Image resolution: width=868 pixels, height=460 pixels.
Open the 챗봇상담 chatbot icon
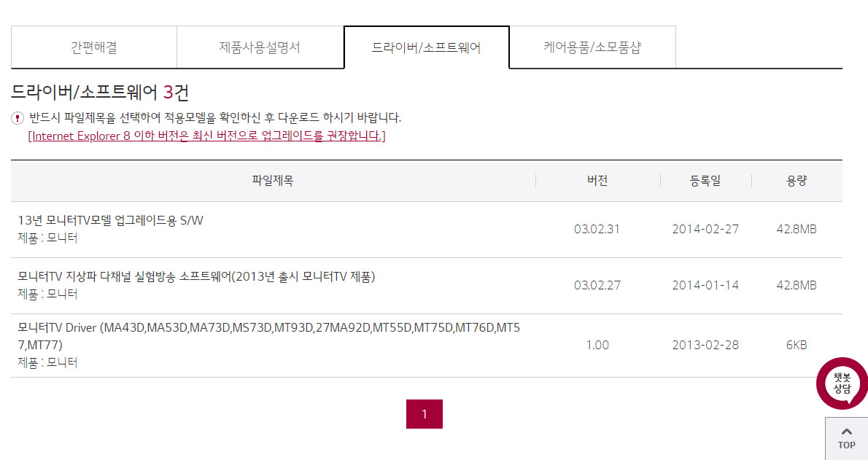[842, 383]
